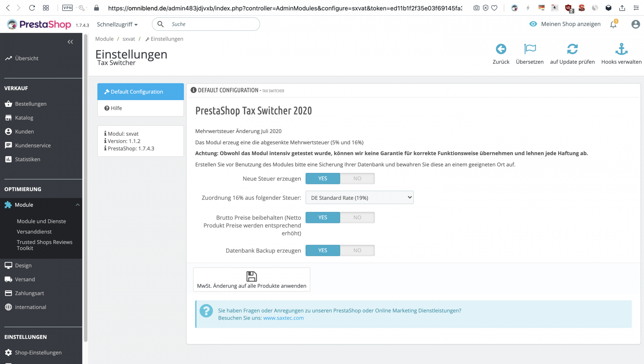Open the user profile avatar icon
The height and width of the screenshot is (364, 644).
point(635,24)
